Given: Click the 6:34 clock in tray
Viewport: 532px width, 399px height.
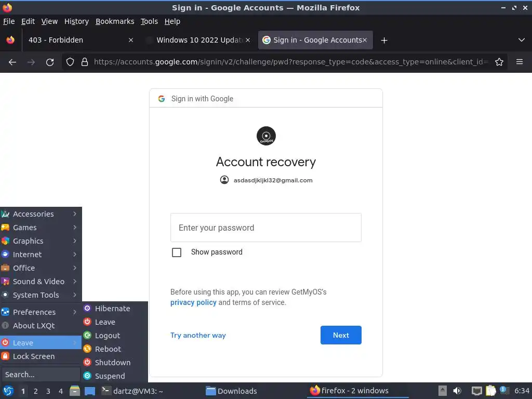Looking at the screenshot, I should 522,391.
